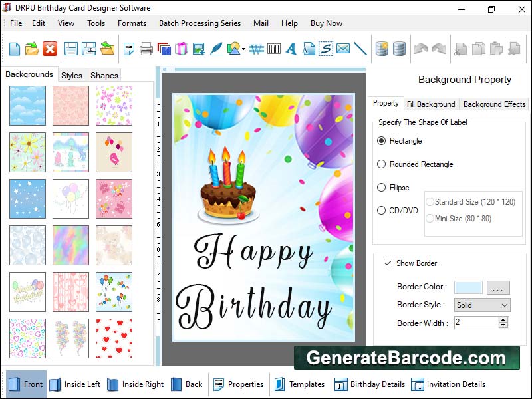Click the Border Color swatch

click(468, 287)
